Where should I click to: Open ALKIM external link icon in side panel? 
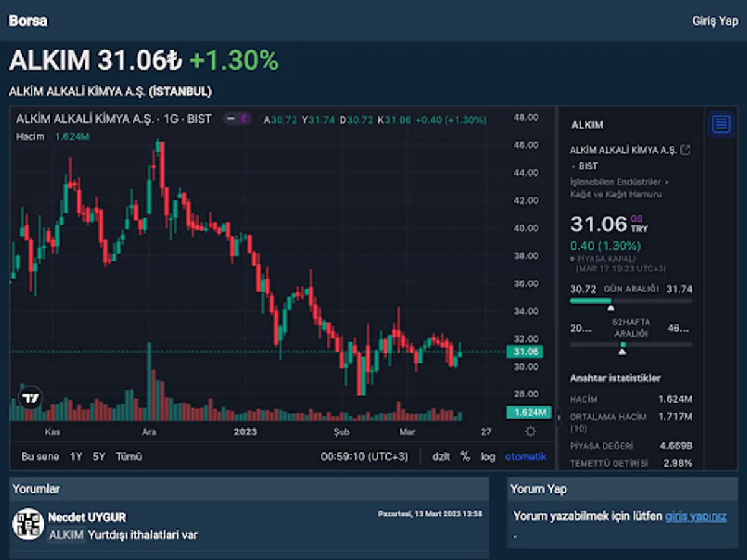(x=685, y=150)
